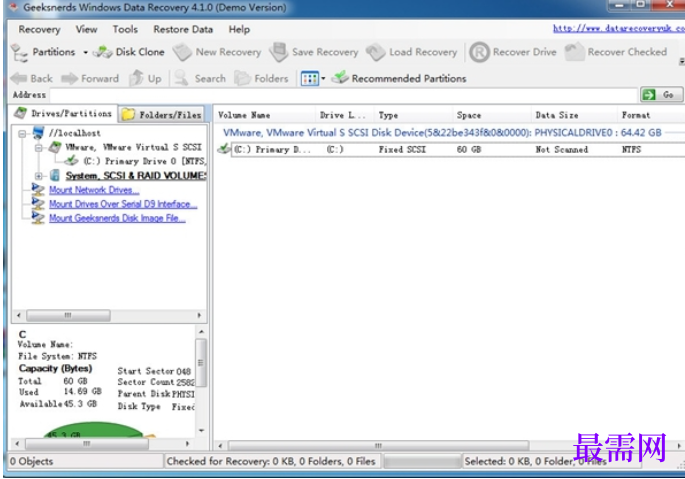The height and width of the screenshot is (479, 685).
Task: Click the Go button
Action: pyautogui.click(x=661, y=95)
